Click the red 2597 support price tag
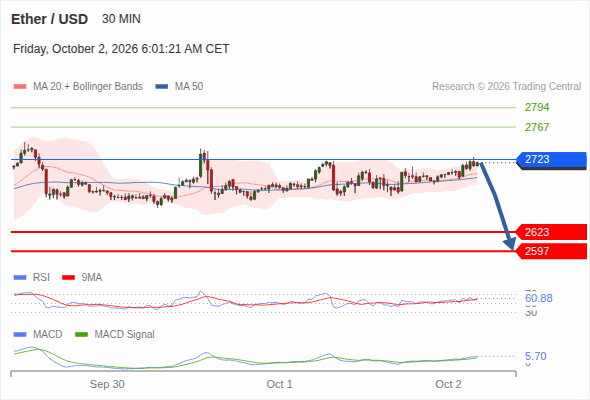Image resolution: width=590 pixels, height=400 pixels. [551, 251]
